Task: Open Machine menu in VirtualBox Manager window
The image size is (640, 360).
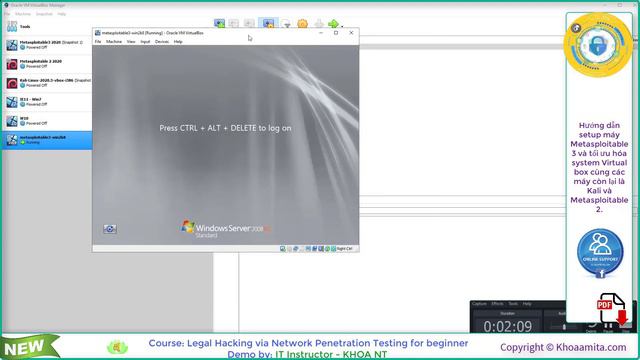Action: pyautogui.click(x=23, y=14)
